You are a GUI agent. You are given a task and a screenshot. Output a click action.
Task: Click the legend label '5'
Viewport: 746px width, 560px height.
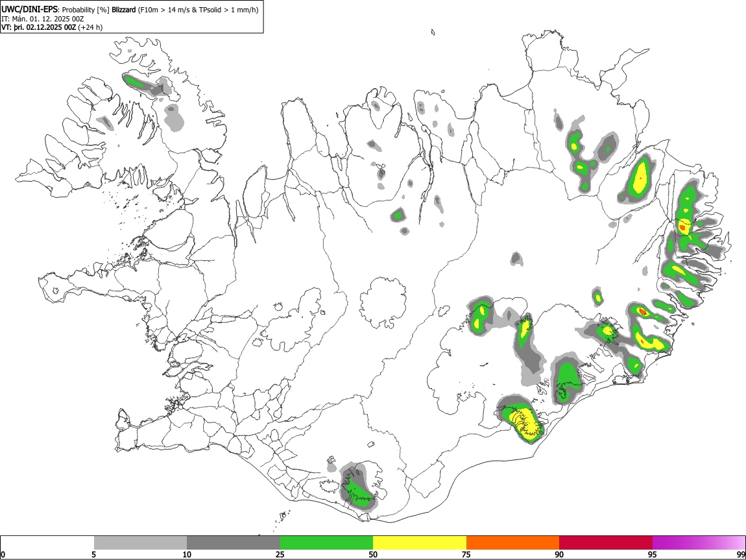tap(93, 554)
